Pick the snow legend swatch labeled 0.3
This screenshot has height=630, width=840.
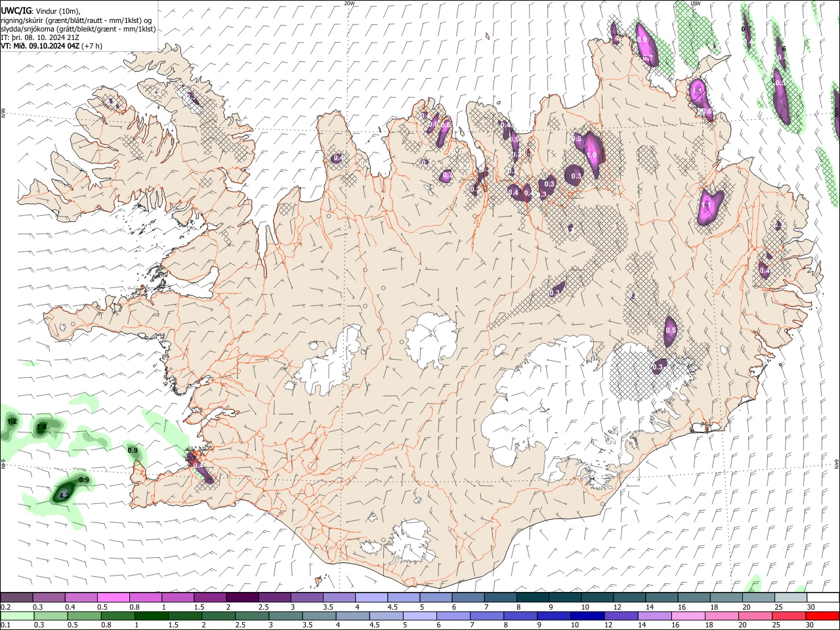pos(49,597)
